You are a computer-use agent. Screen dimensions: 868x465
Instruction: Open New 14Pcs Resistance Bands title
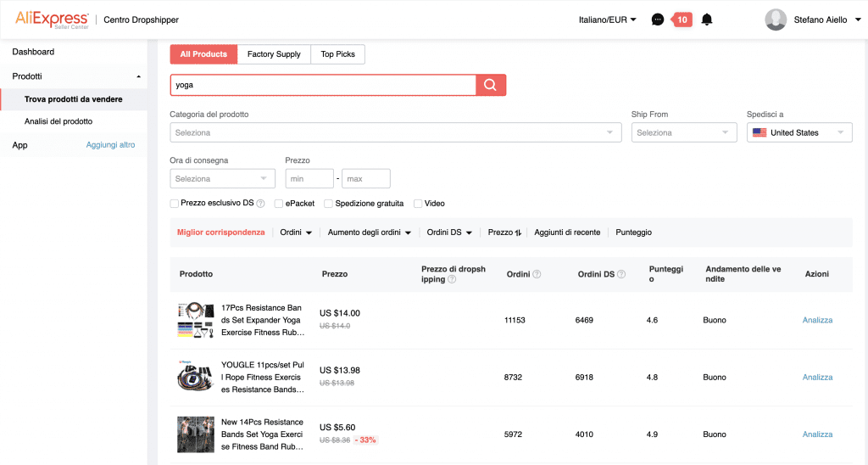[263, 434]
